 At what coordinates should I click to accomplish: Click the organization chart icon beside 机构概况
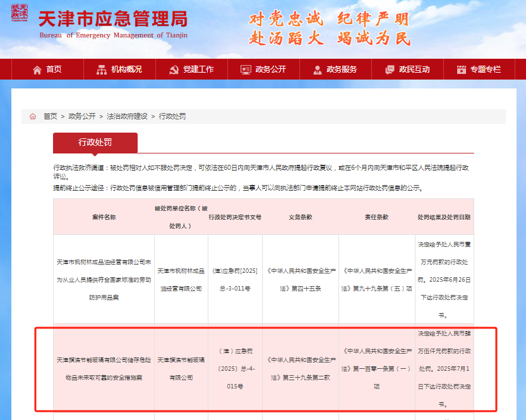tap(102, 69)
